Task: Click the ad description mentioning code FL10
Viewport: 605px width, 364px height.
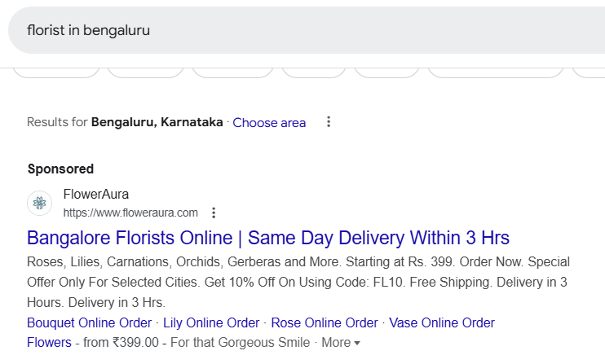Action: 298,282
